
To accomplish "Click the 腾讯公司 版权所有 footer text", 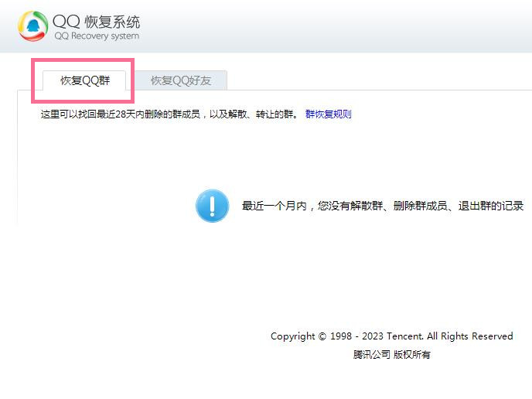I will [391, 355].
